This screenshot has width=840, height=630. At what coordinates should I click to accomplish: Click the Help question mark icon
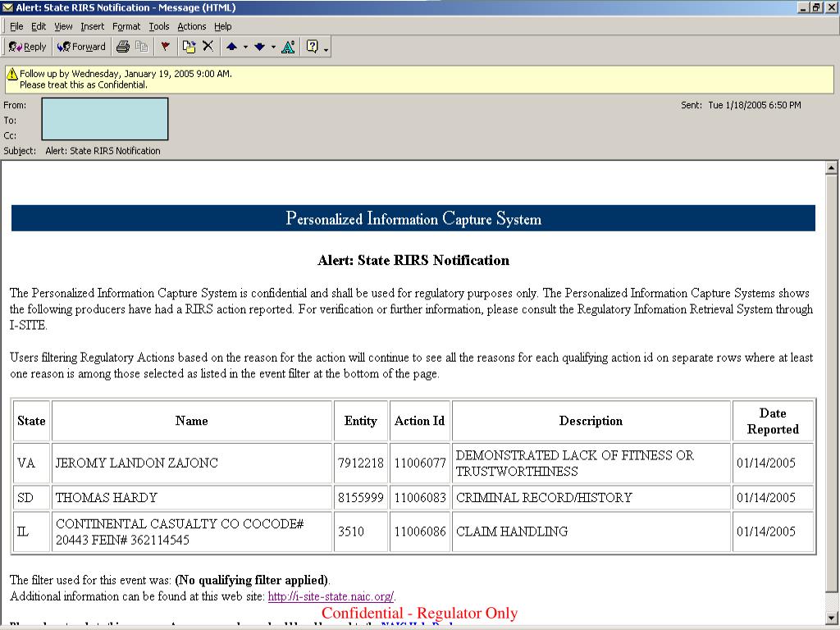pos(312,47)
